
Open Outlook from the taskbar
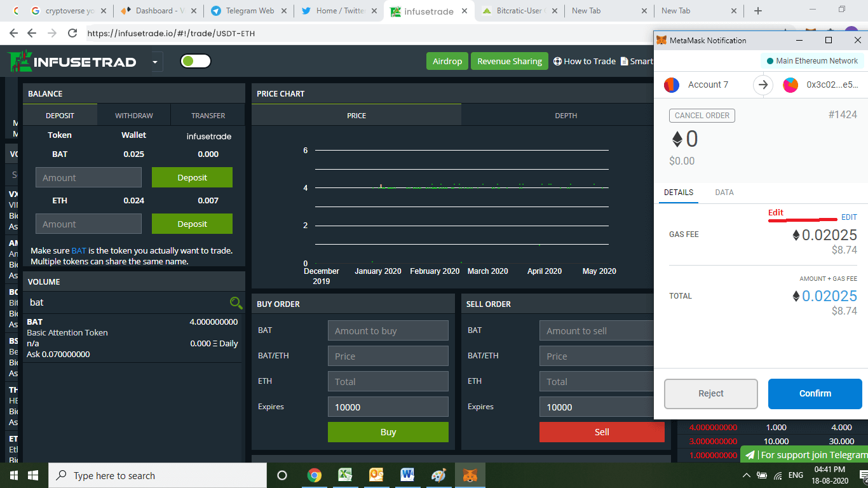[x=376, y=475]
